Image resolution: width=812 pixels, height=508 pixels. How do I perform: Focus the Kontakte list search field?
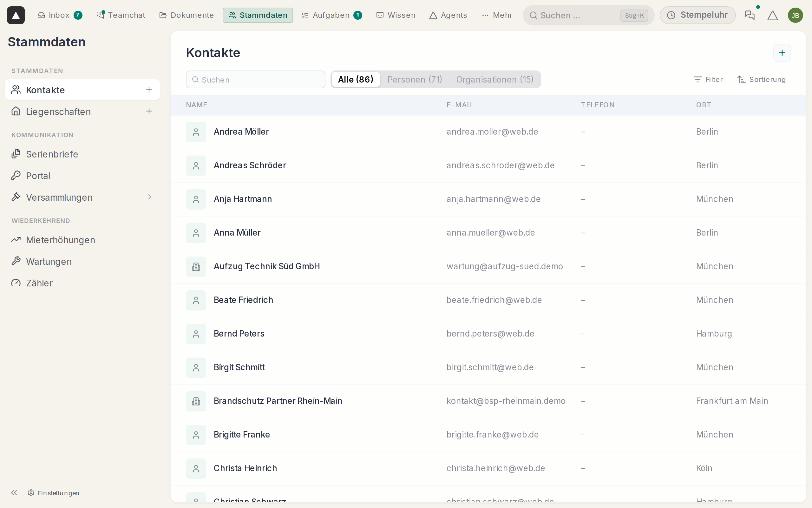click(255, 80)
